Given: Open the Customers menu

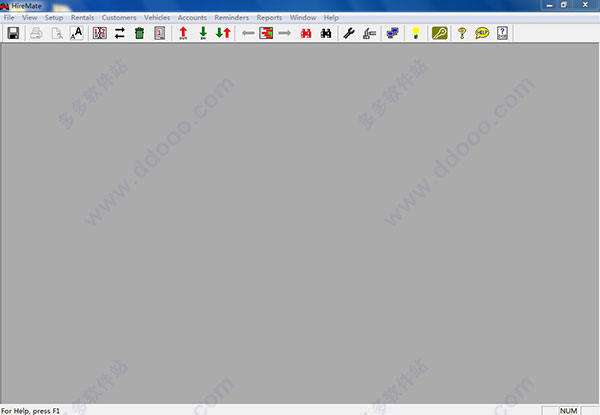Looking at the screenshot, I should (119, 18).
